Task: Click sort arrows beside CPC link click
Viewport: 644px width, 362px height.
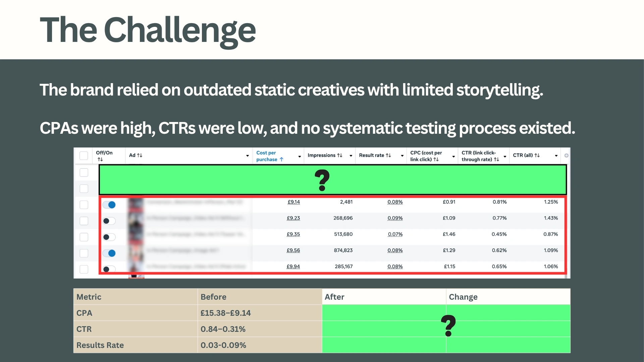Action: click(x=436, y=160)
